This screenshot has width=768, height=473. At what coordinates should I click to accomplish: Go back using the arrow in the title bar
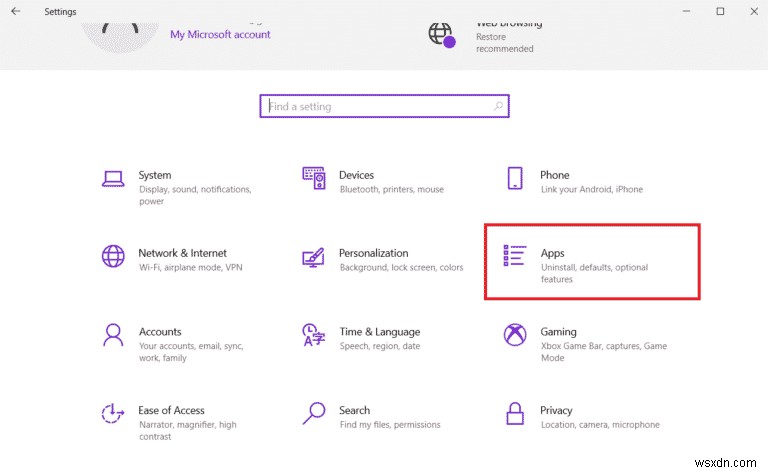15,12
